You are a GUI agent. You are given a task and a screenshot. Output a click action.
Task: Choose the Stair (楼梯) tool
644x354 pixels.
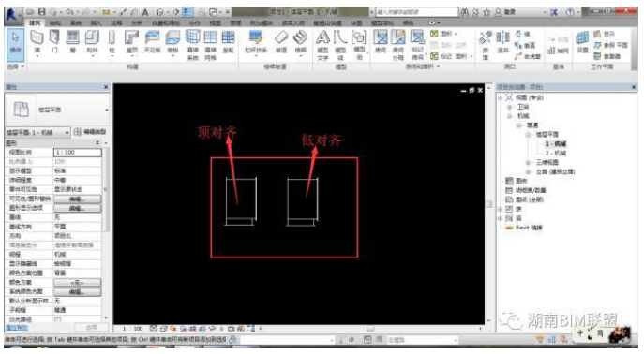pyautogui.click(x=301, y=42)
